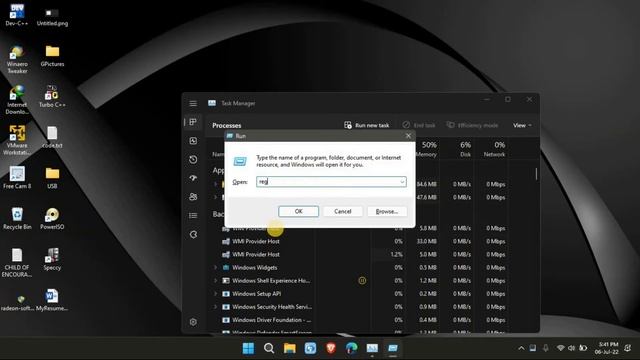Click OK in the Run dialog

[x=298, y=211]
